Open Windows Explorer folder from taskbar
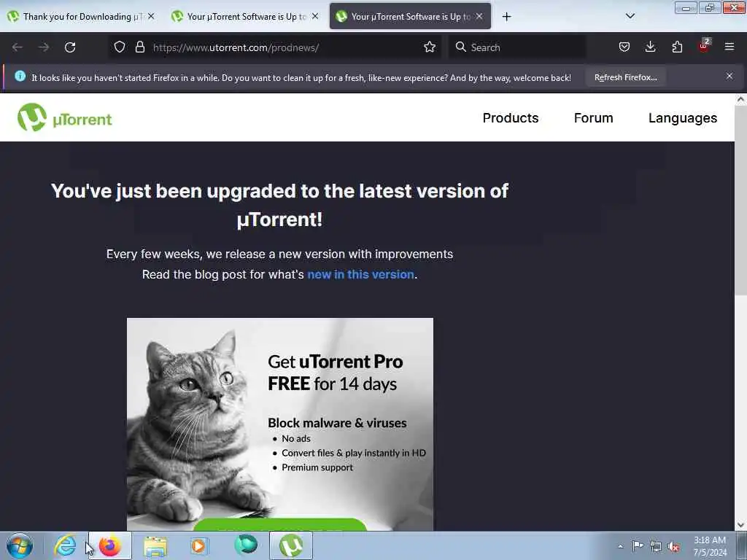 pos(155,546)
